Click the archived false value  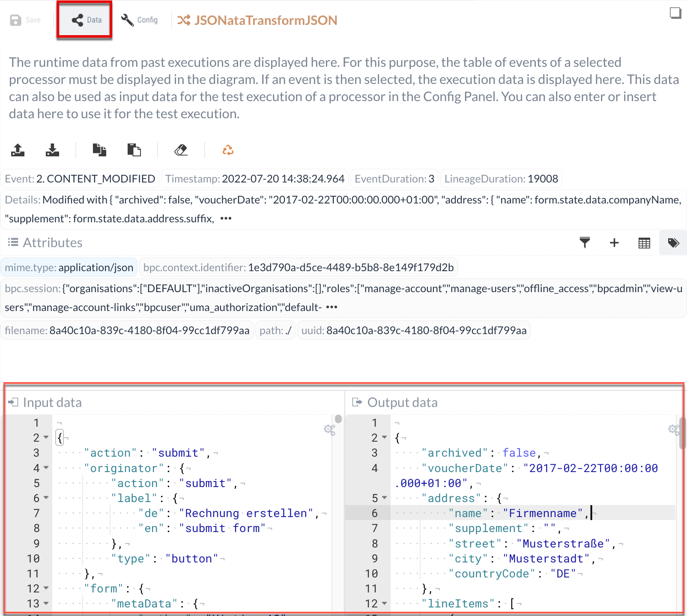[519, 453]
